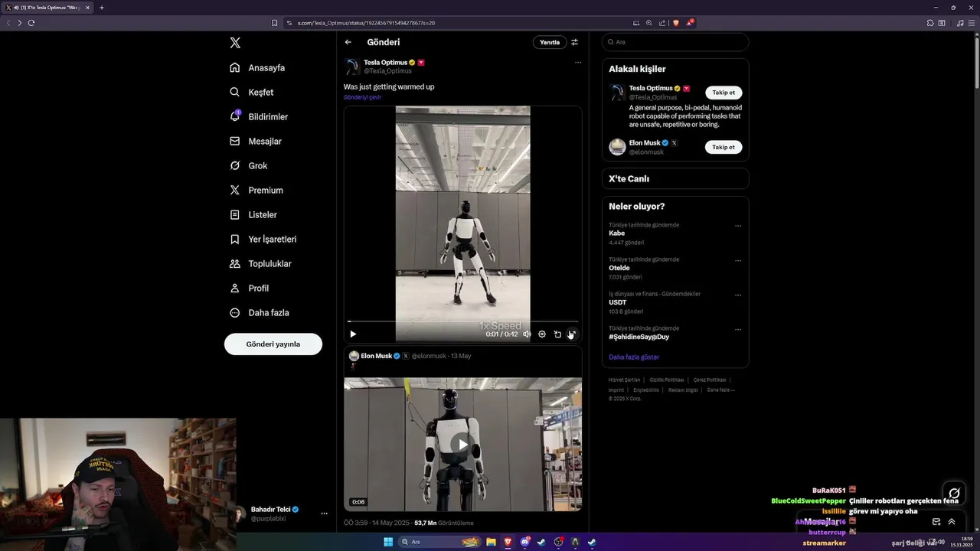Open options dots for #ŞehidineSaygıDuy
Viewport: 980px width, 551px height.
(x=738, y=329)
